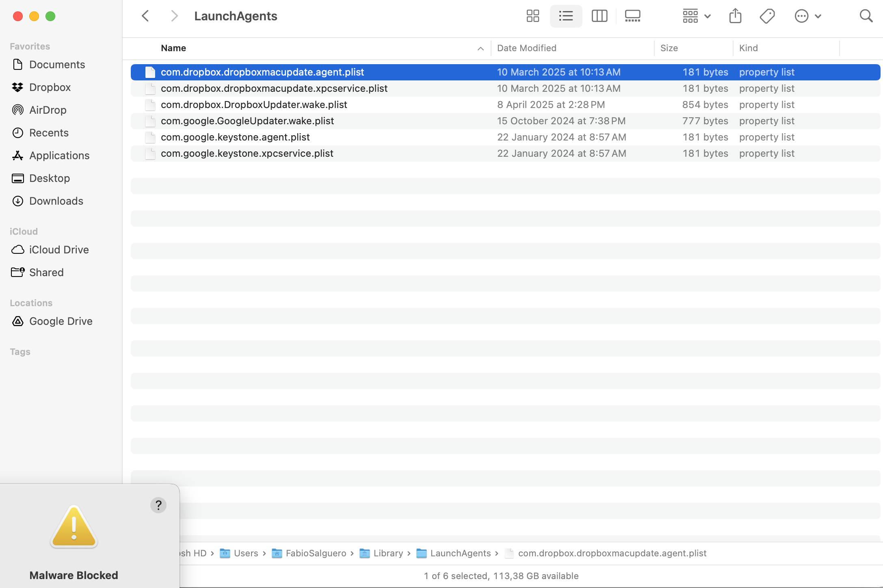Click Library in the path bar

(388, 553)
